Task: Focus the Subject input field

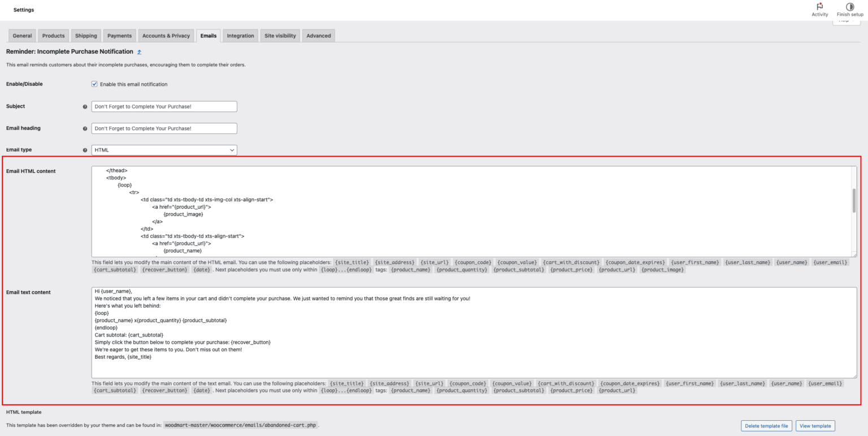Action: pos(164,106)
